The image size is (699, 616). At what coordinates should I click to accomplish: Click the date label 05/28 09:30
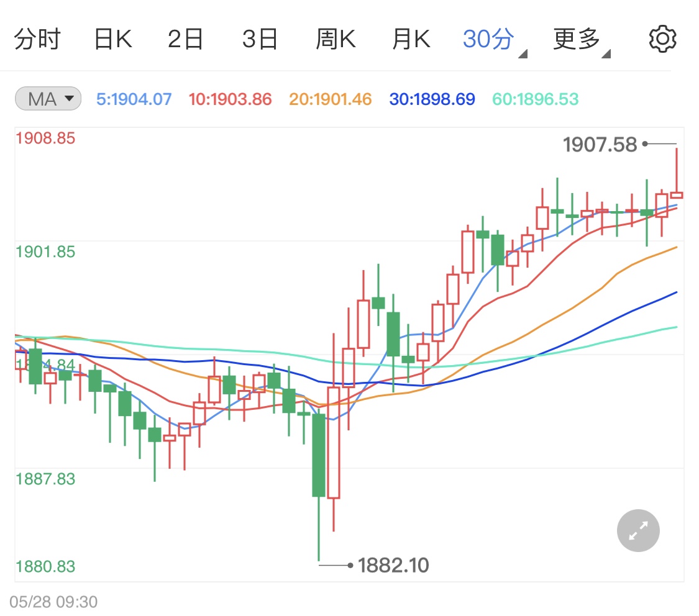[x=53, y=602]
